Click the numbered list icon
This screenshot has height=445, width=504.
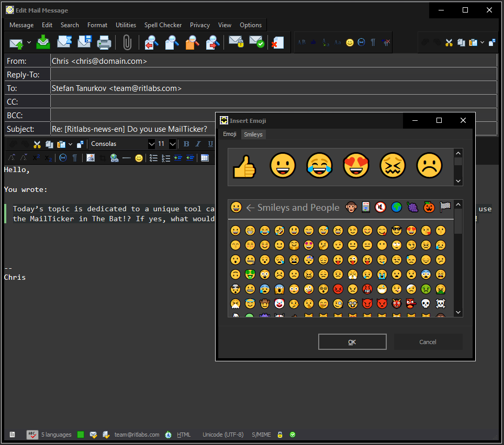click(166, 158)
